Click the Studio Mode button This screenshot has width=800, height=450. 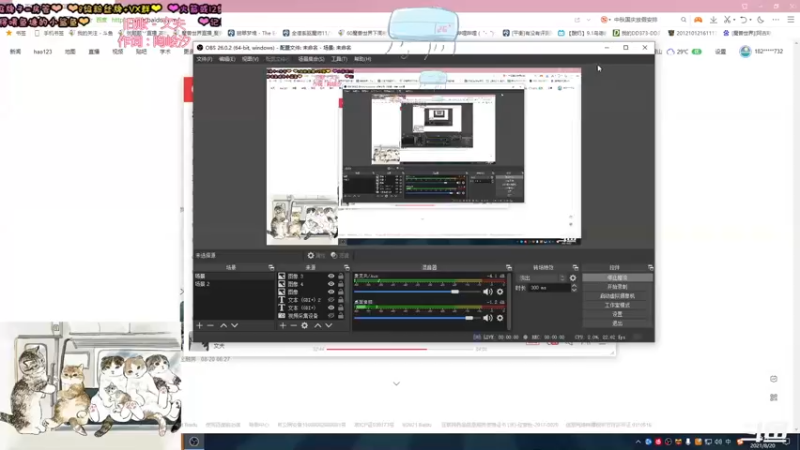coord(617,305)
